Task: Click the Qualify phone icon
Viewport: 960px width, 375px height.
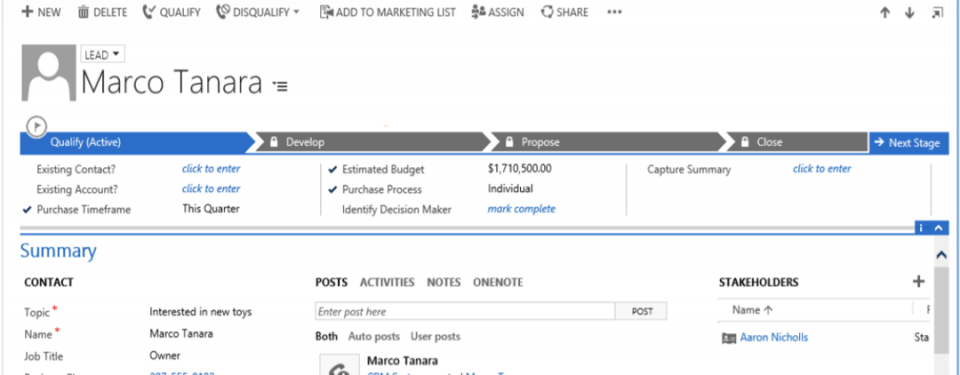Action: 149,12
